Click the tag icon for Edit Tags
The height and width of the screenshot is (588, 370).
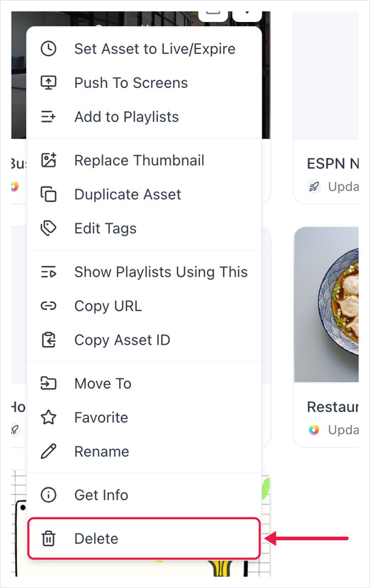tap(48, 228)
